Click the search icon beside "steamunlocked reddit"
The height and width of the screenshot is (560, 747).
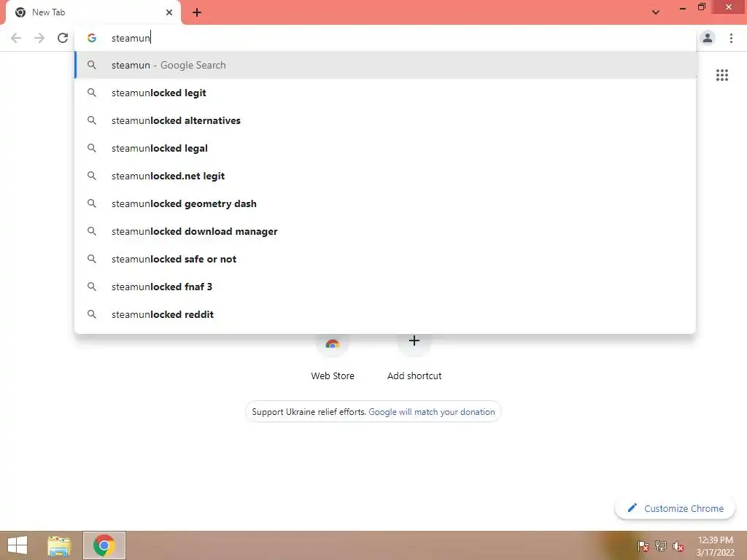tap(92, 314)
